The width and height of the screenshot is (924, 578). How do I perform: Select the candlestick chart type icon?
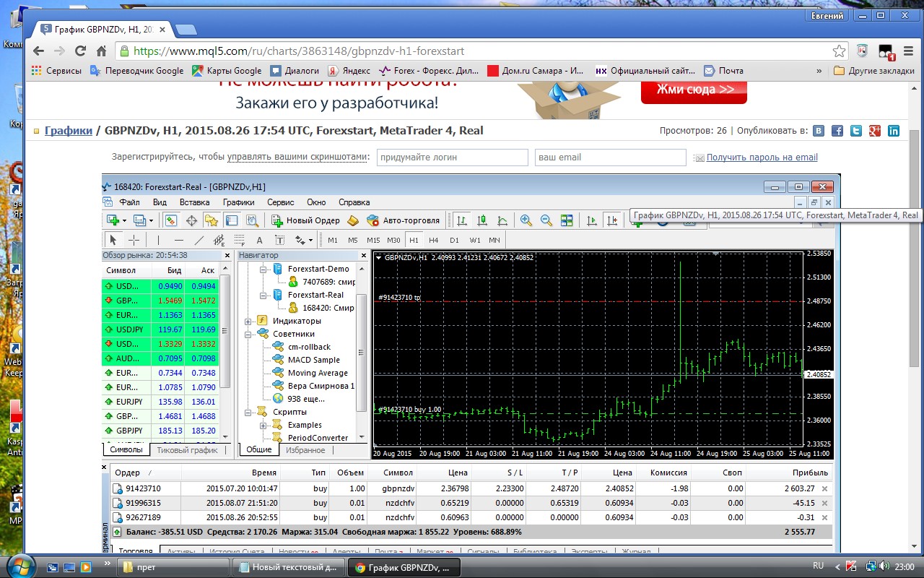click(481, 220)
